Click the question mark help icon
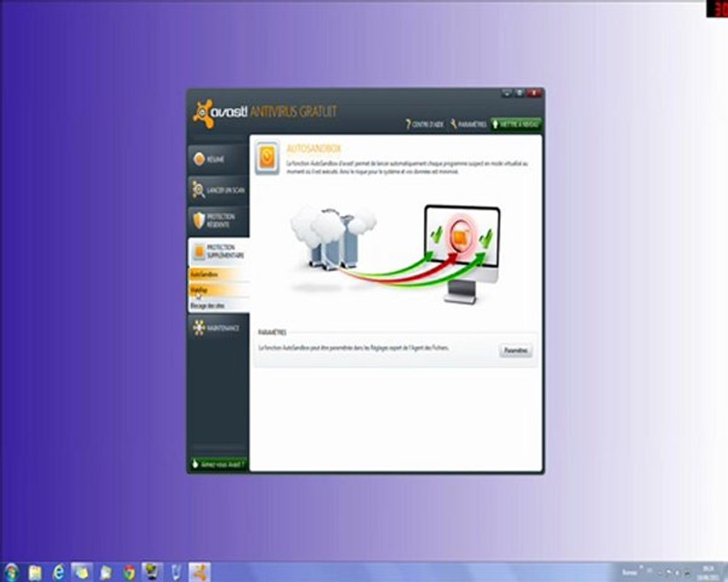Image resolution: width=728 pixels, height=582 pixels. point(408,124)
